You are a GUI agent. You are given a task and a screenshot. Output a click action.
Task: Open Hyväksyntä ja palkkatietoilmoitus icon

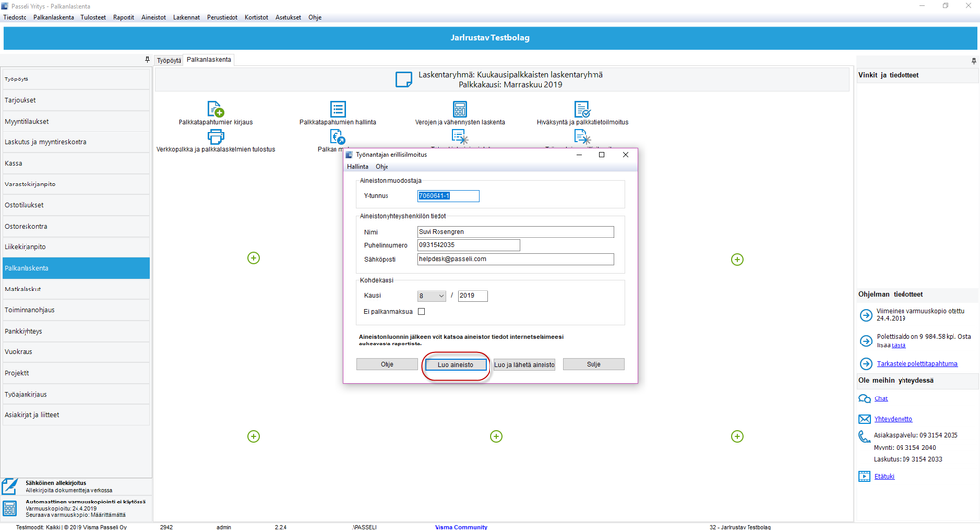point(582,109)
